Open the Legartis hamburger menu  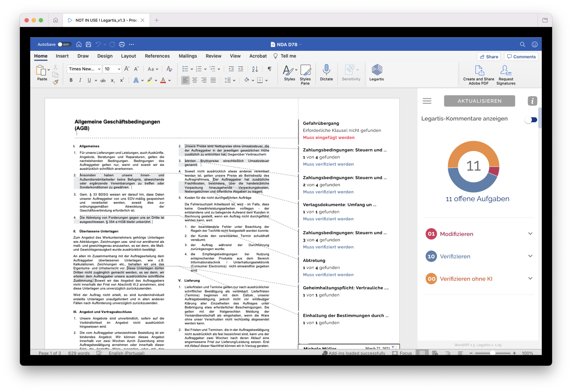[427, 101]
